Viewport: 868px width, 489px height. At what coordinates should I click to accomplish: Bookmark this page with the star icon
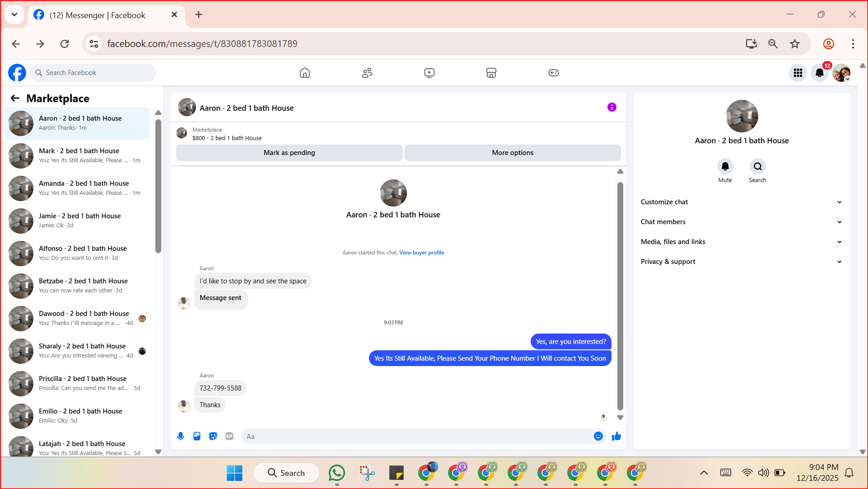click(x=795, y=44)
